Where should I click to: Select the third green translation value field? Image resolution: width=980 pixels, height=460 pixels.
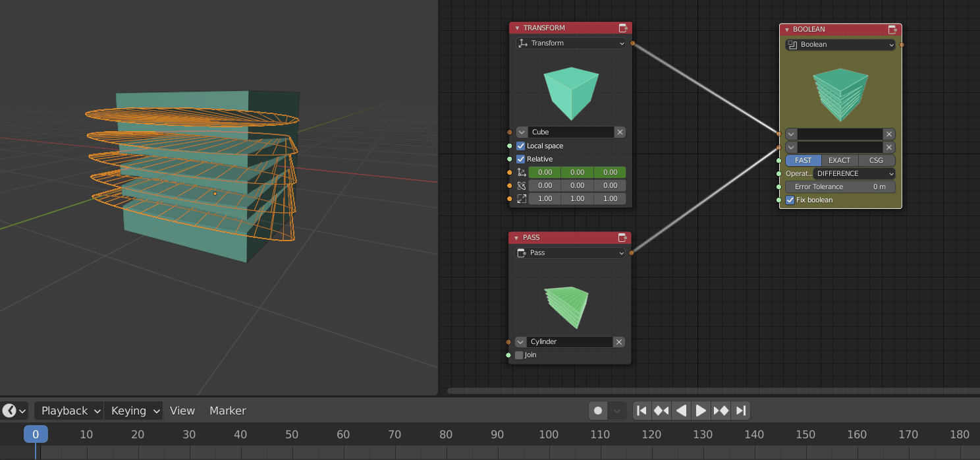pos(610,172)
